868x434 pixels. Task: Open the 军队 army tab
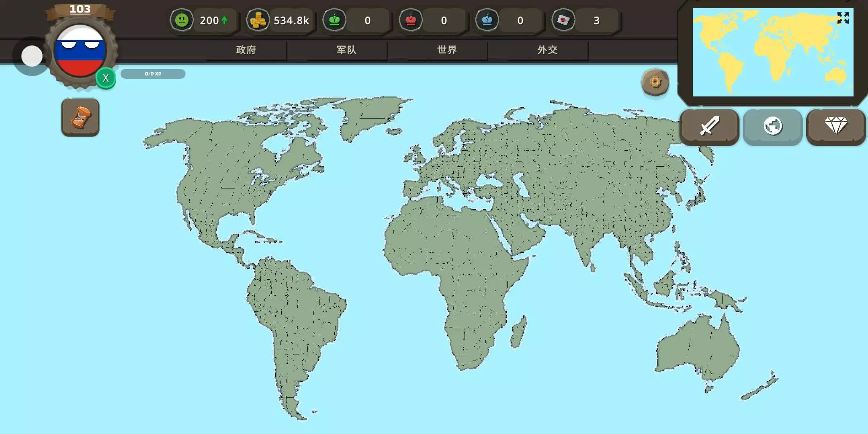click(346, 50)
